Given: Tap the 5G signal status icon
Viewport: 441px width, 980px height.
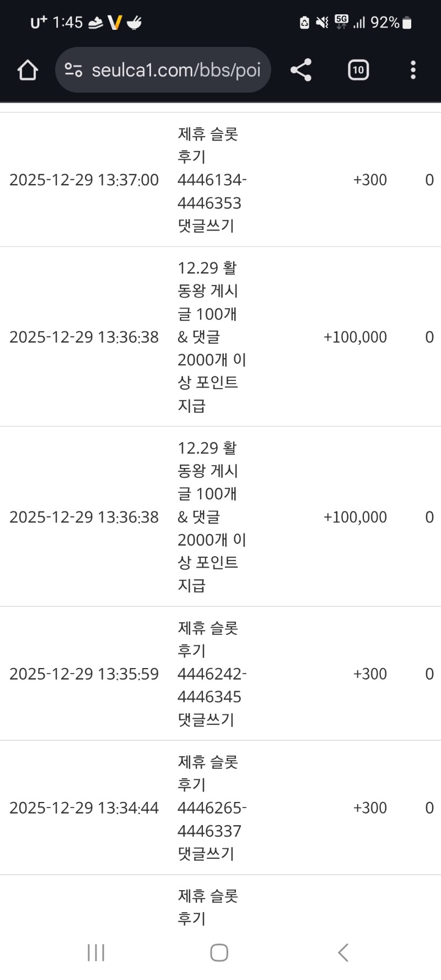Looking at the screenshot, I should tap(342, 22).
